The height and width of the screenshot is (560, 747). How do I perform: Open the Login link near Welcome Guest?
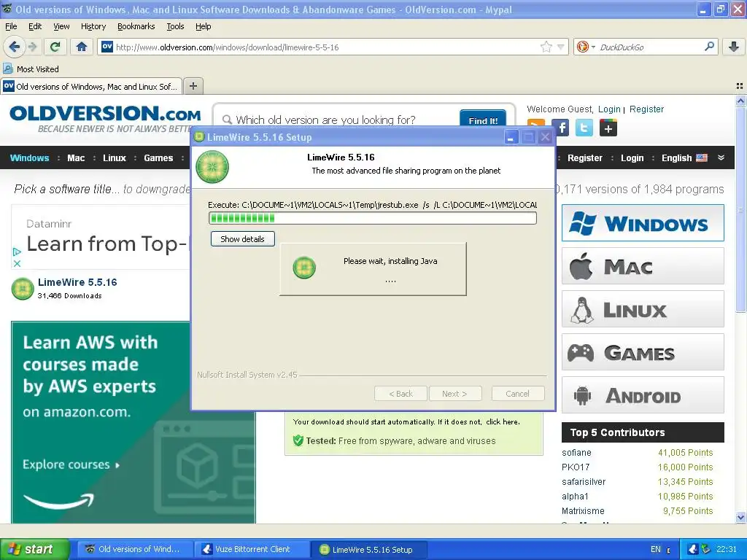click(x=609, y=109)
